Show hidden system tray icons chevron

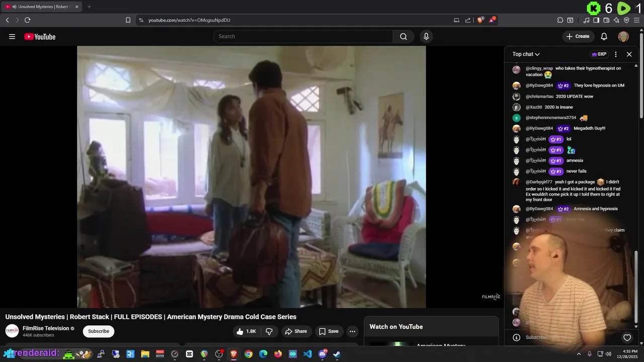tap(579, 354)
